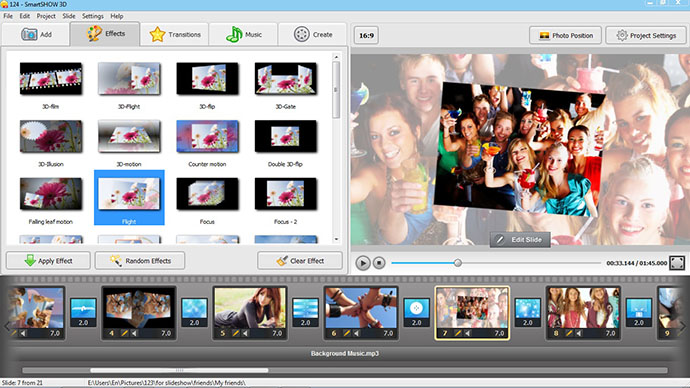Select slide 7 in the timeline
The image size is (690, 388).
tap(472, 313)
